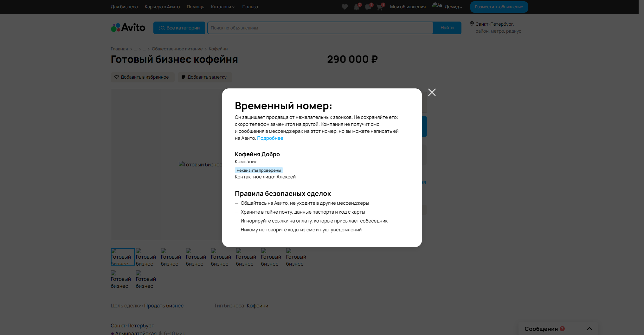Click the Сообщения panel title
644x335 pixels.
541,329
